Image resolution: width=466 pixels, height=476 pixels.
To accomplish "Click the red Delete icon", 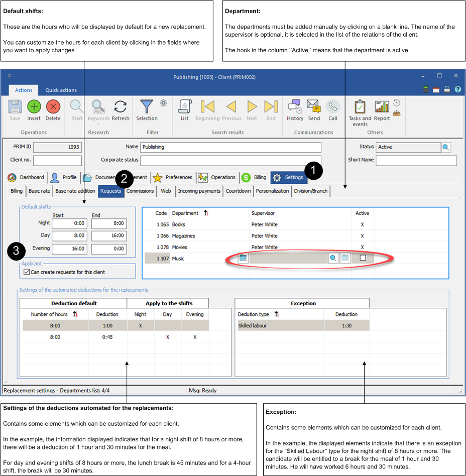I will coord(53,107).
